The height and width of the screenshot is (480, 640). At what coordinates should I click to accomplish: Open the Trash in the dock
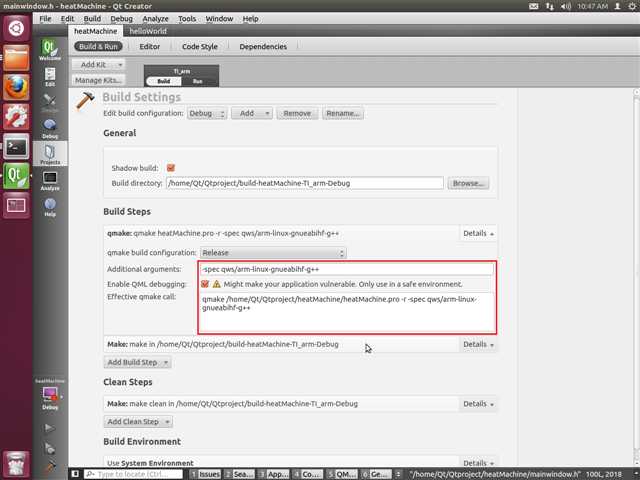(16, 464)
